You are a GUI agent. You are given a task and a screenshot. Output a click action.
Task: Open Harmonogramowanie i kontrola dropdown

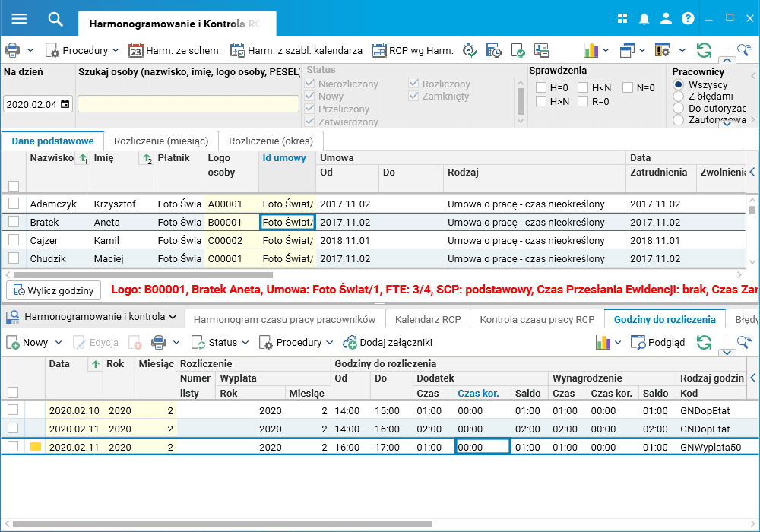click(92, 317)
